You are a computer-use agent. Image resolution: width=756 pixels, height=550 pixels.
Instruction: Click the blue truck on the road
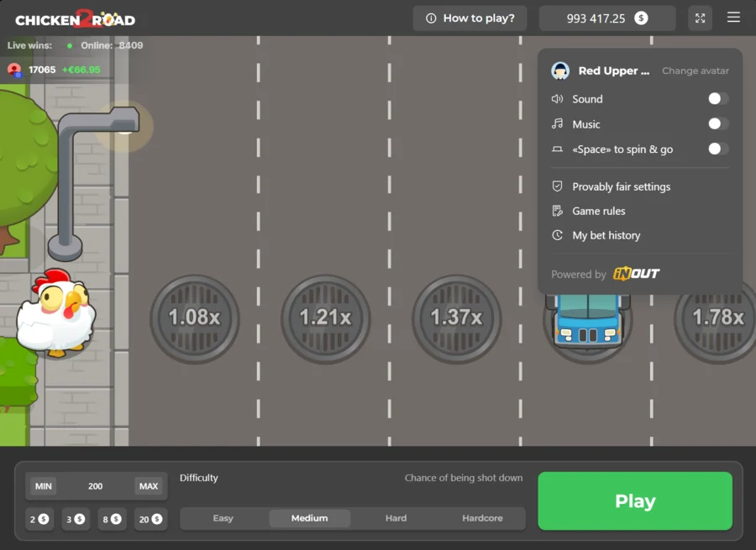click(588, 321)
